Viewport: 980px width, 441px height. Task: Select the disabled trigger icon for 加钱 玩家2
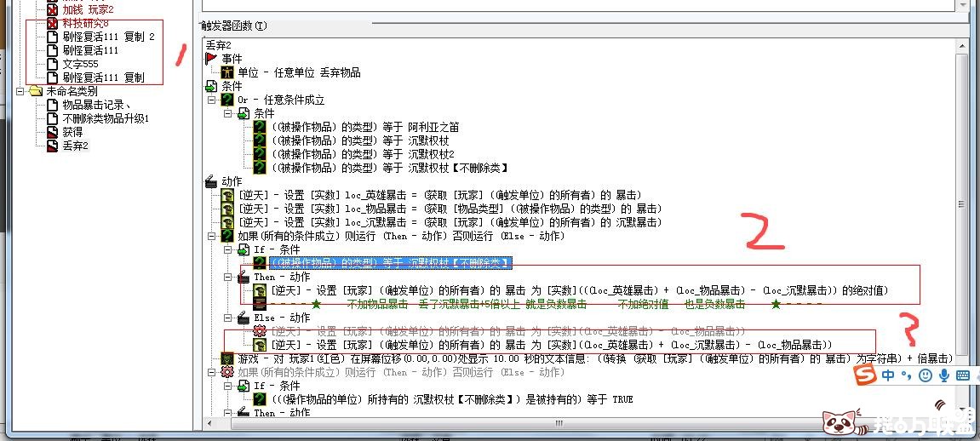pyautogui.click(x=53, y=9)
